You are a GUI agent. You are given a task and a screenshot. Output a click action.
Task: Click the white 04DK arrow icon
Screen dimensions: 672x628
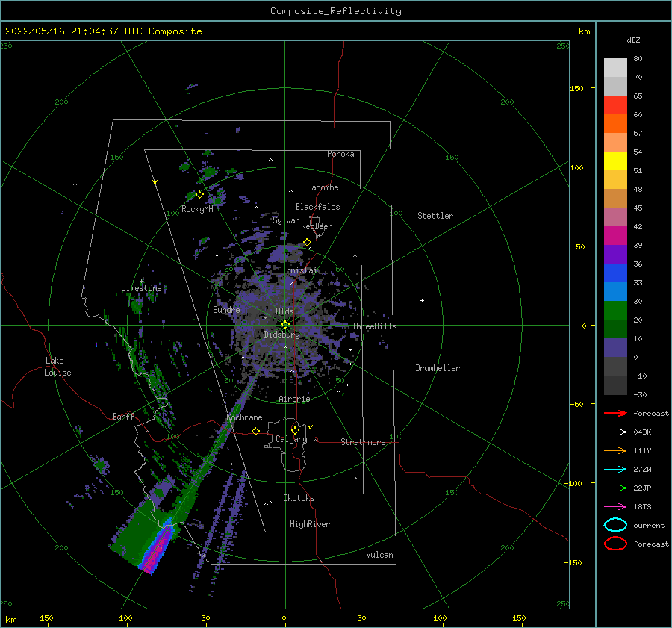point(615,432)
